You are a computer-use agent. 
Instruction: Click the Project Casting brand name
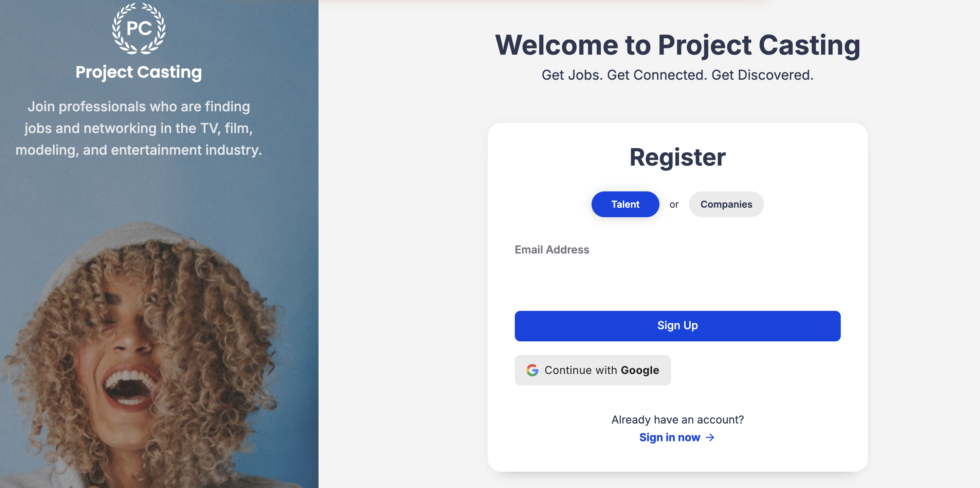point(139,72)
